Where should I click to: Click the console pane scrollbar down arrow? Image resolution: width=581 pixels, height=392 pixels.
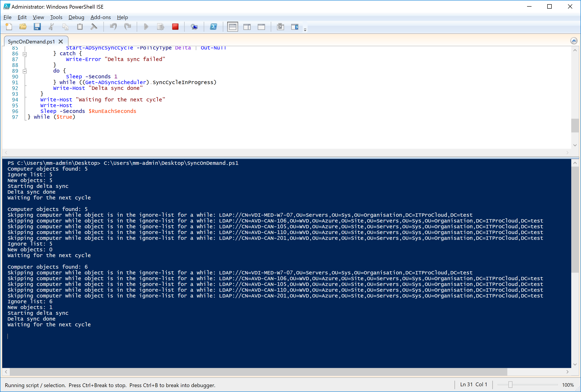coord(575,364)
